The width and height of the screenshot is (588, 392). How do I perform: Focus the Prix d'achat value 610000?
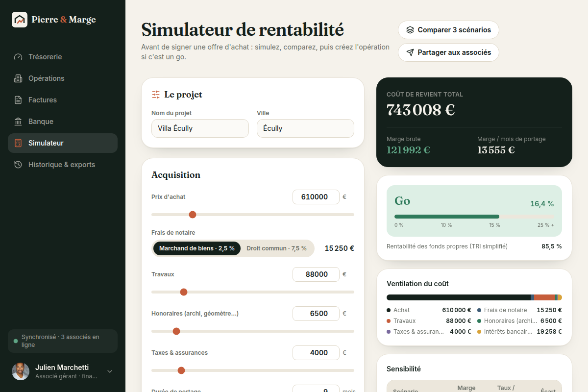(x=316, y=197)
